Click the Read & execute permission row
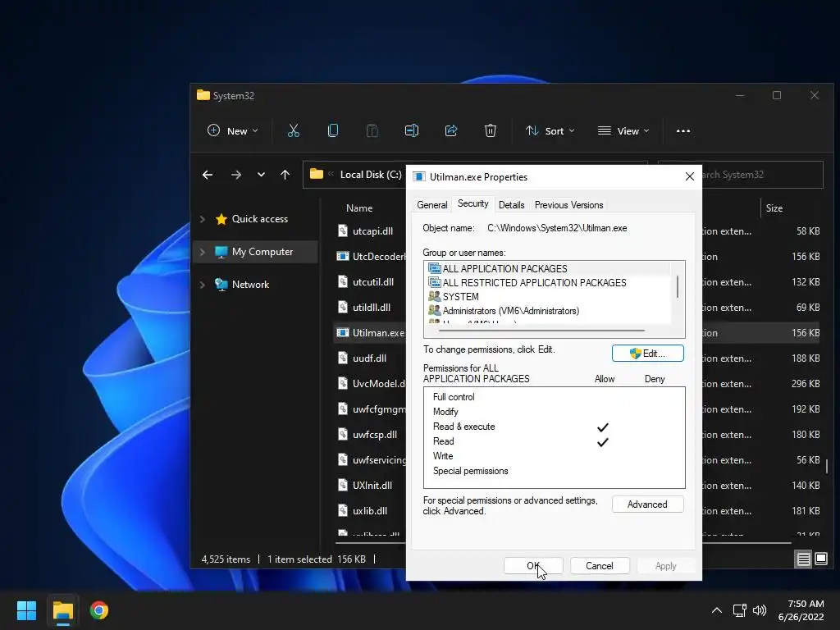Screen dimensions: 840x630 tap(554, 427)
